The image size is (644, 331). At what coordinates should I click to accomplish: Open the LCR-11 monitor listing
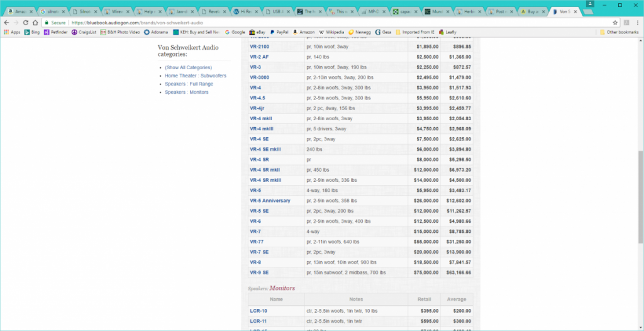[258, 321]
